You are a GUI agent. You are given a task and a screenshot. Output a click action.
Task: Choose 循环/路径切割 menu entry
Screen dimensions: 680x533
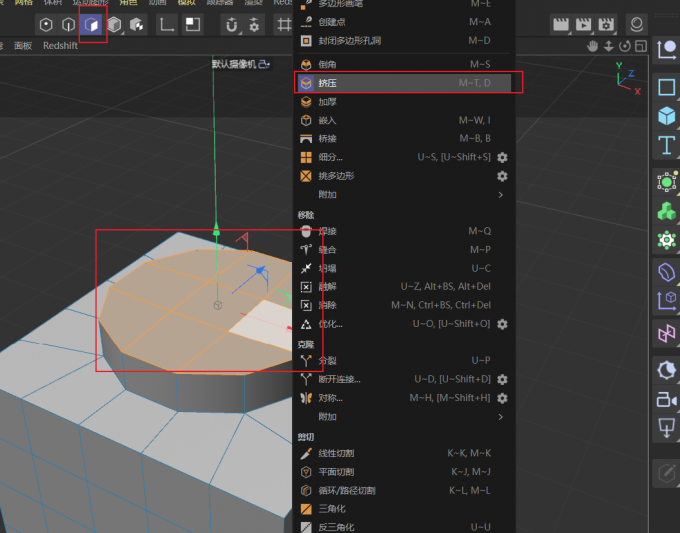pyautogui.click(x=404, y=490)
